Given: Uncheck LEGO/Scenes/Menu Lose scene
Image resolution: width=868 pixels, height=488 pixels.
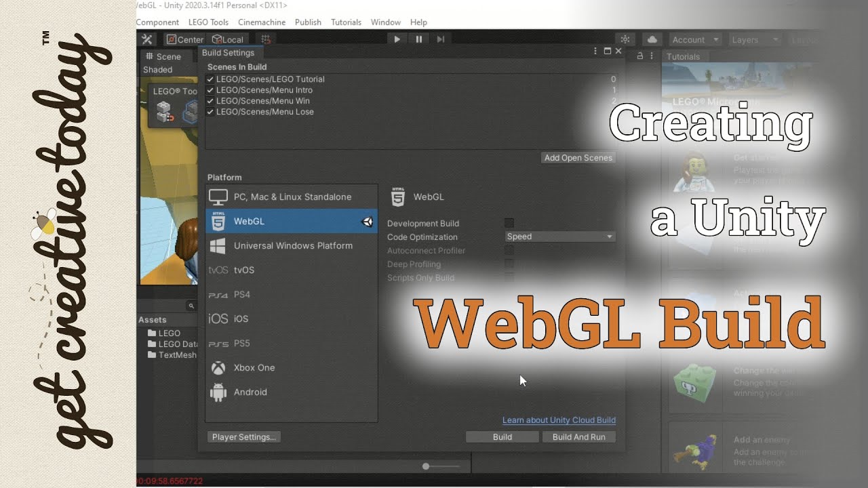Looking at the screenshot, I should [210, 112].
